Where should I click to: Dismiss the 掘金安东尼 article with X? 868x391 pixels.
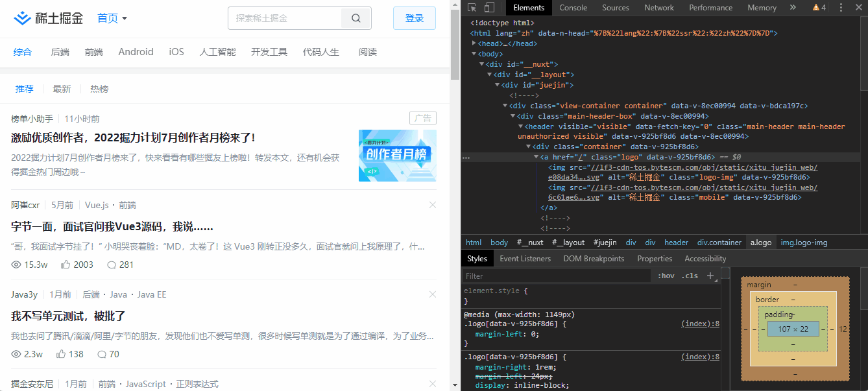point(433,384)
